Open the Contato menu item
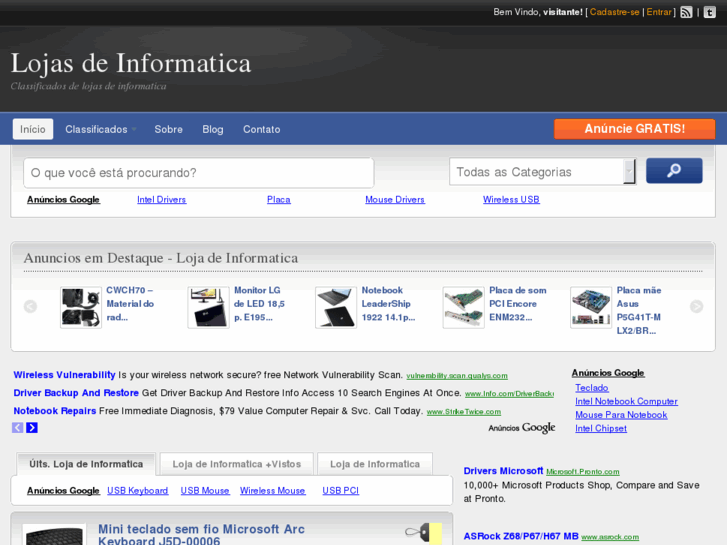Screen dimensions: 727x545 pyautogui.click(x=261, y=129)
